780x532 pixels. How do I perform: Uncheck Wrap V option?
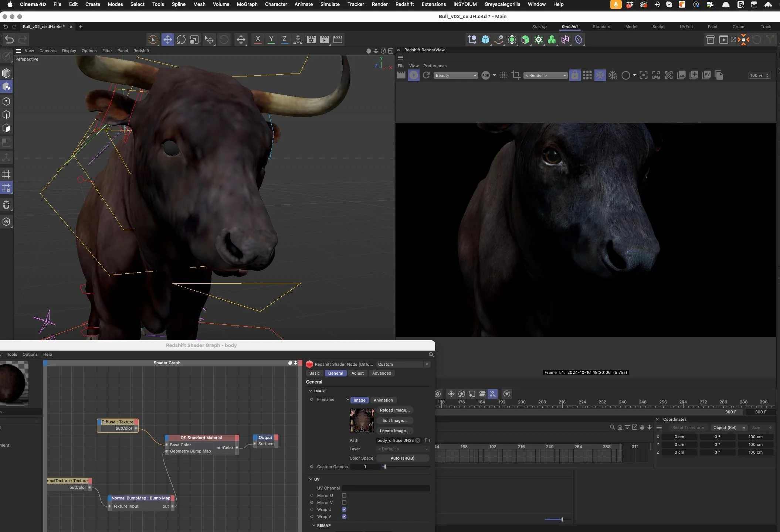(344, 516)
